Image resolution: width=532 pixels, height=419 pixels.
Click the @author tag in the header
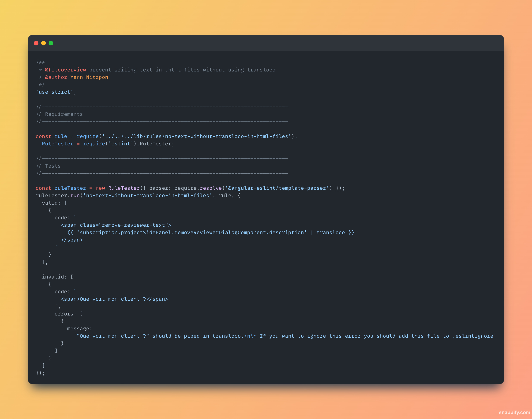pyautogui.click(x=56, y=77)
